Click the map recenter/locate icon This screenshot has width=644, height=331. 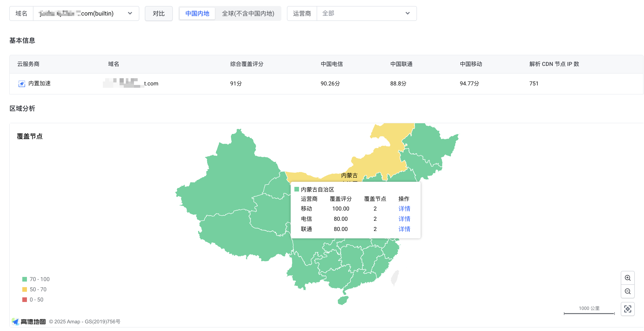[628, 309]
